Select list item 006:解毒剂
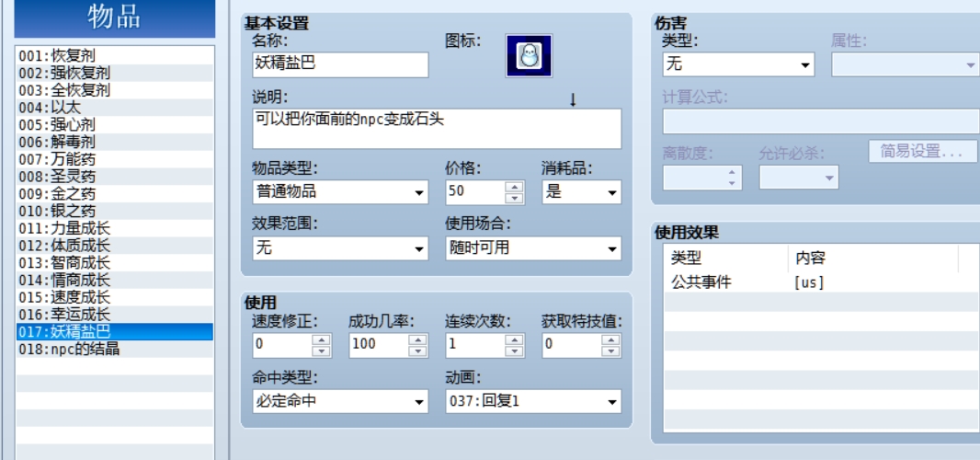 (x=114, y=142)
